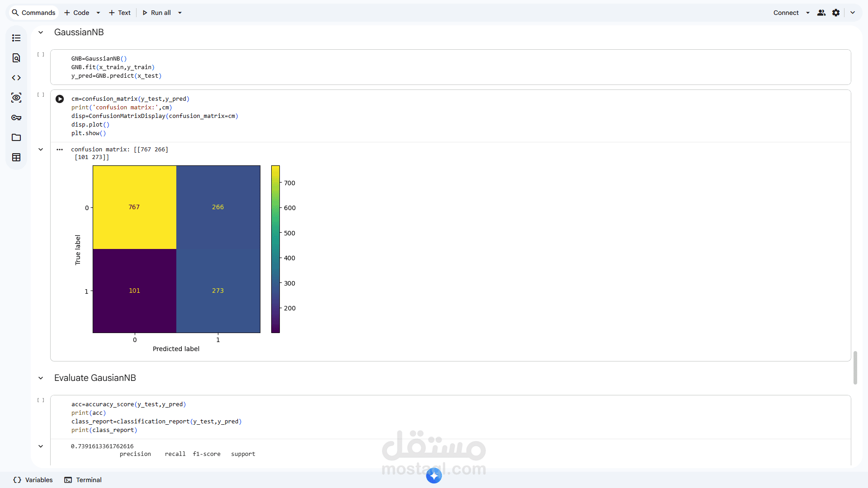Open the Variables panel
Viewport: 868px width, 488px height.
point(33,480)
